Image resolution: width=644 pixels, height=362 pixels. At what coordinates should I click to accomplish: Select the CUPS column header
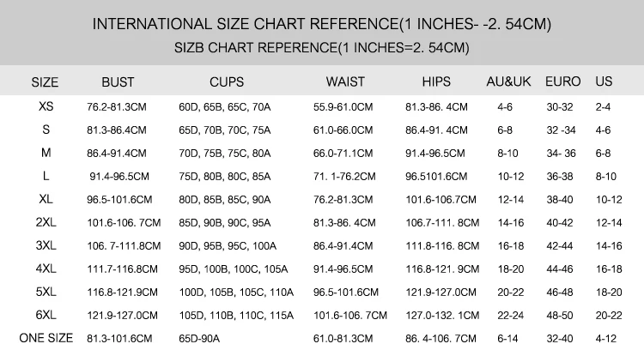pyautogui.click(x=227, y=82)
